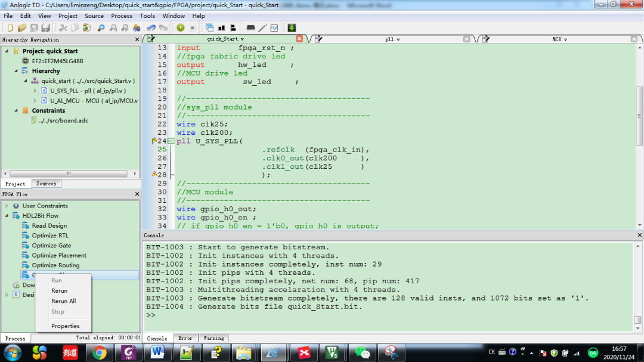Switch to the Warning console tab
Viewport: 644px width, 362px height.
[x=213, y=338]
